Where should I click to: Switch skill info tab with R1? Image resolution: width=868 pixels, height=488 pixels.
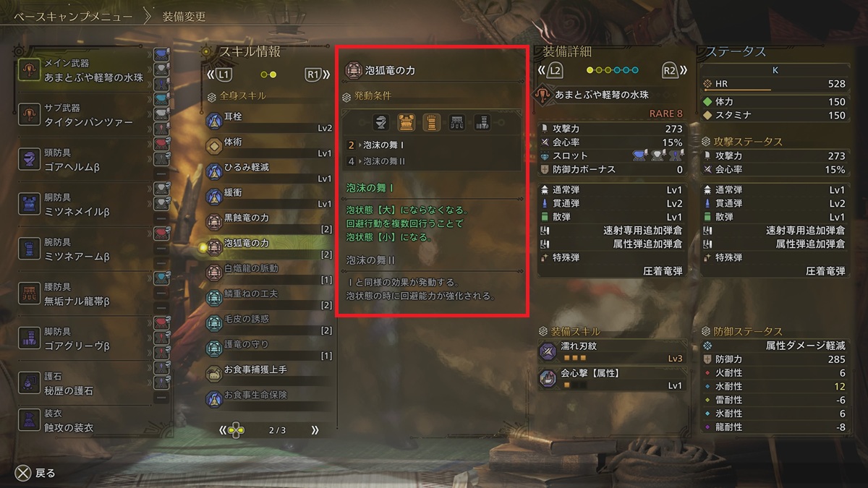[313, 74]
